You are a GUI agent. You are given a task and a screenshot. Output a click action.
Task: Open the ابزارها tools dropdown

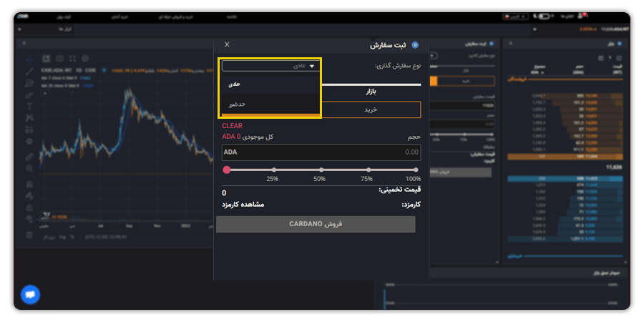click(x=46, y=29)
